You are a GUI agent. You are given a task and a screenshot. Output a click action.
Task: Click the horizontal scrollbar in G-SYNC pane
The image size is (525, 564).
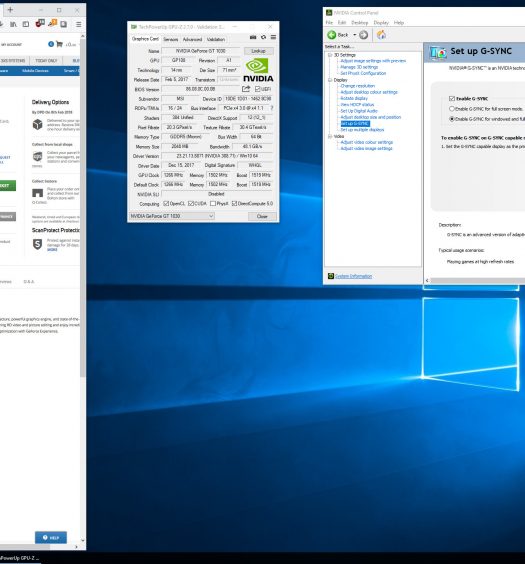(478, 280)
